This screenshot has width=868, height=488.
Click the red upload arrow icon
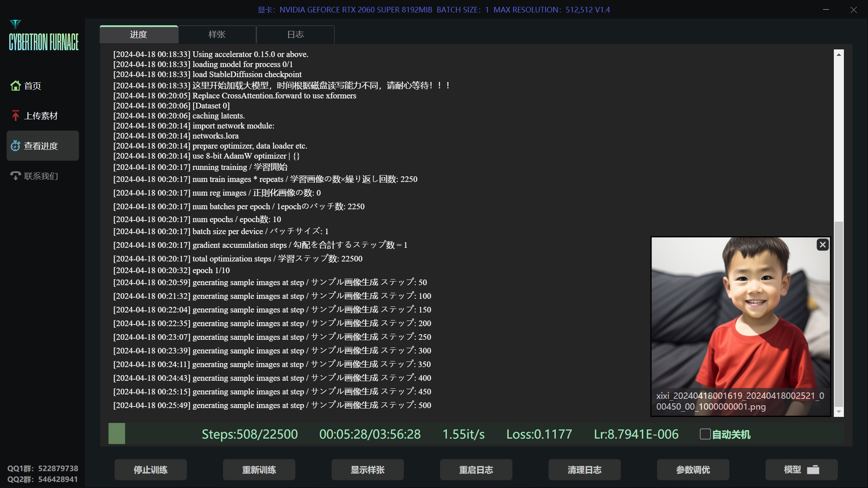tap(15, 116)
